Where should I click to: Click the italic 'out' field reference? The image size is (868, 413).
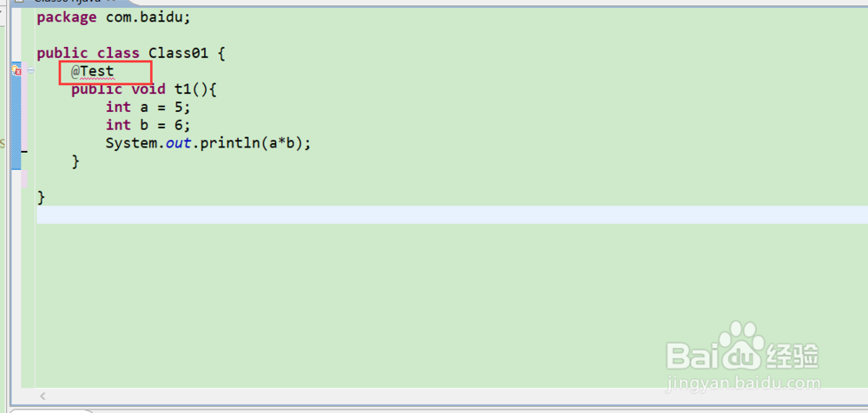coord(179,143)
